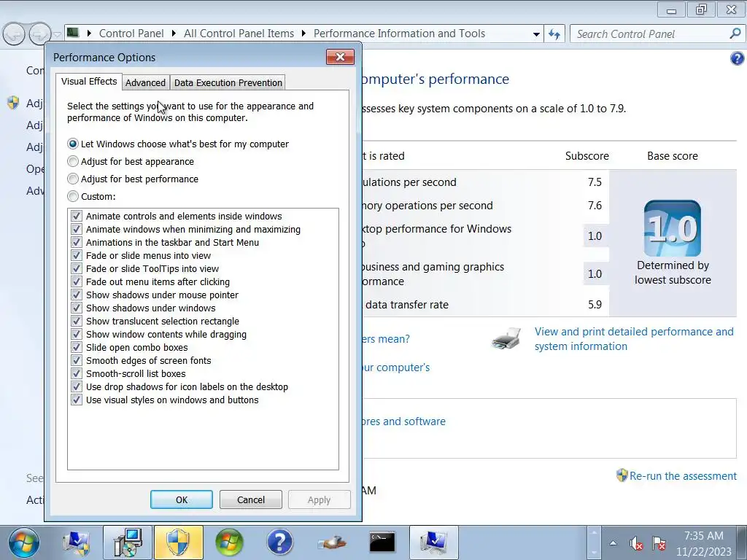Open View and print detailed performance link
This screenshot has height=560, width=747.
(x=634, y=339)
